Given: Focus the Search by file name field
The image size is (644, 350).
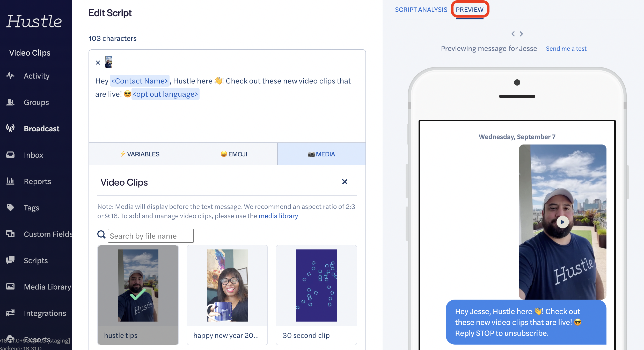Looking at the screenshot, I should 151,236.
